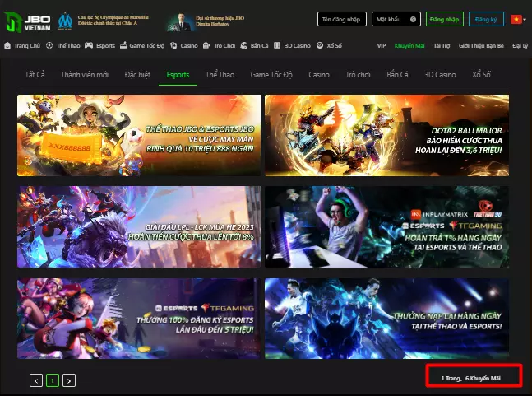Image resolution: width=532 pixels, height=396 pixels.
Task: Open the Đại lý agent link
Action: 520,45
